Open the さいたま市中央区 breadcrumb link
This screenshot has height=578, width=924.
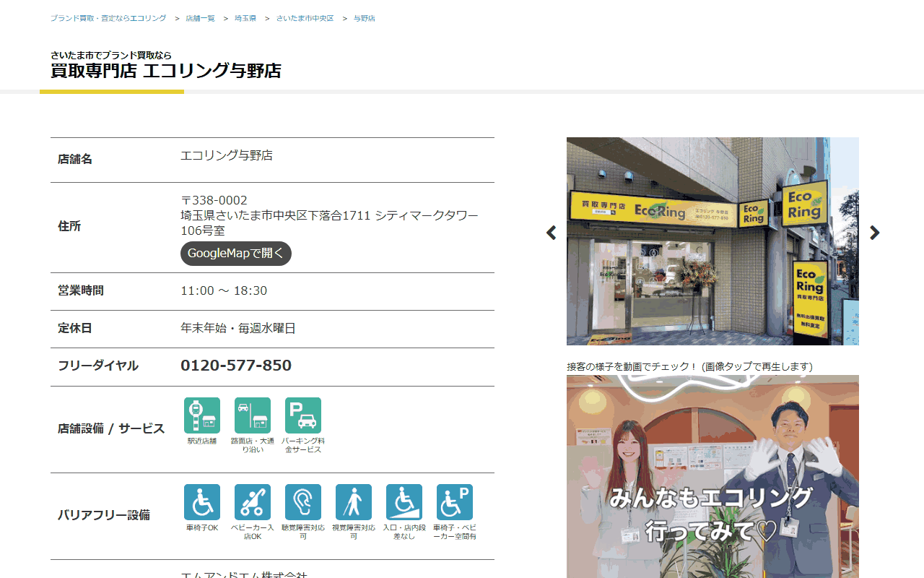click(x=305, y=18)
